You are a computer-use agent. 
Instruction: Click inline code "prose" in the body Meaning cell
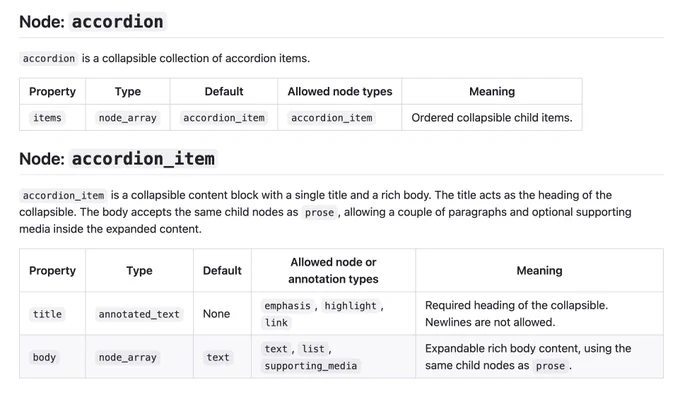point(550,366)
